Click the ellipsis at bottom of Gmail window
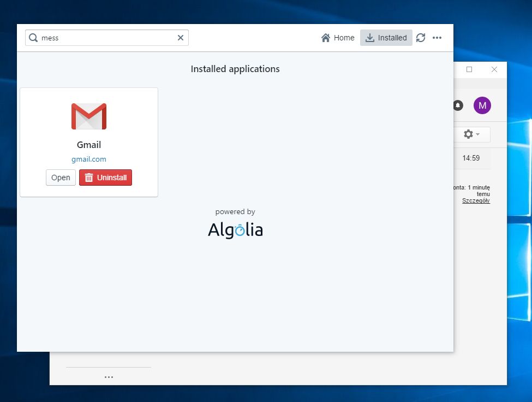The height and width of the screenshot is (402, 532). click(x=109, y=377)
